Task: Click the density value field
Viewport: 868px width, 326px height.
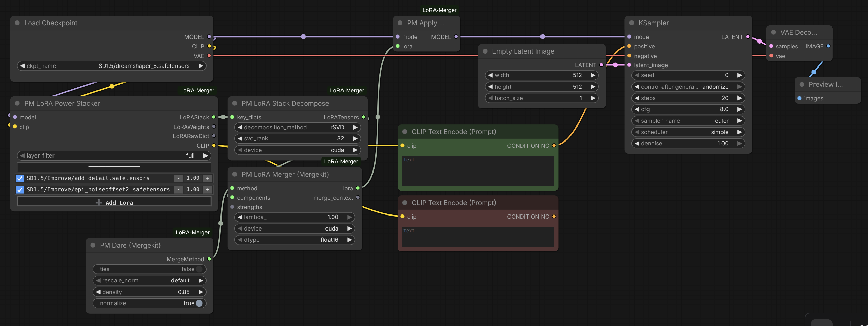Action: [x=149, y=292]
